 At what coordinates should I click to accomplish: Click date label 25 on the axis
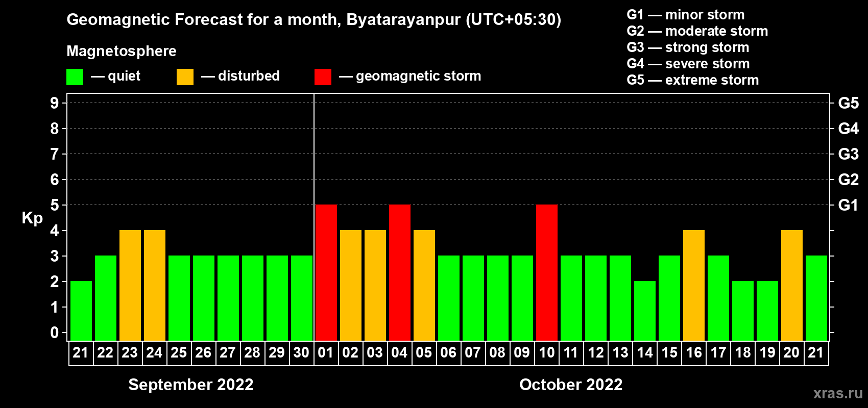[x=179, y=353]
